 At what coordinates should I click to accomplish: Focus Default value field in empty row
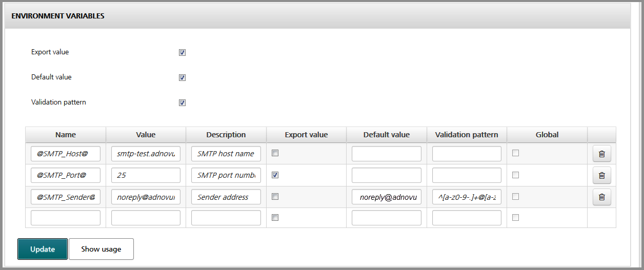coord(387,218)
